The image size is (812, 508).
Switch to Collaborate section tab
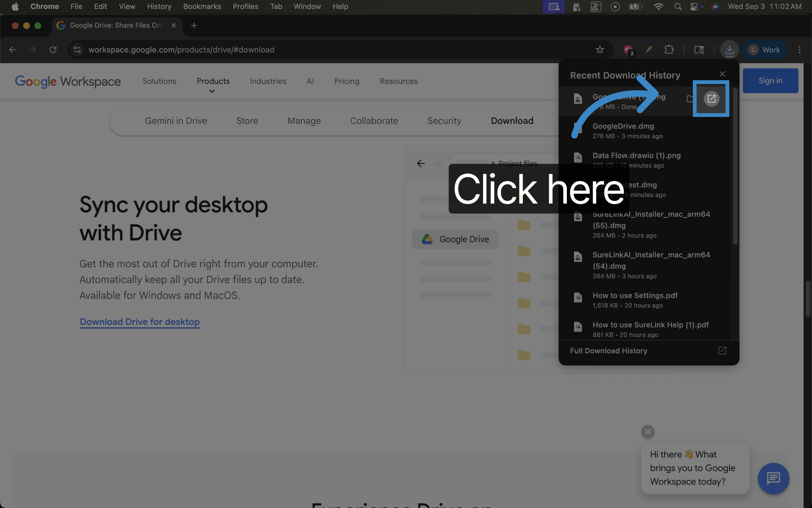(x=374, y=121)
